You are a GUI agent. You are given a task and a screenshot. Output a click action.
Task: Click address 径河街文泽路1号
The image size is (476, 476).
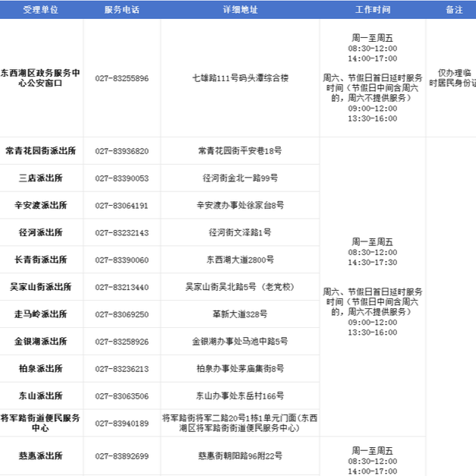(x=240, y=232)
